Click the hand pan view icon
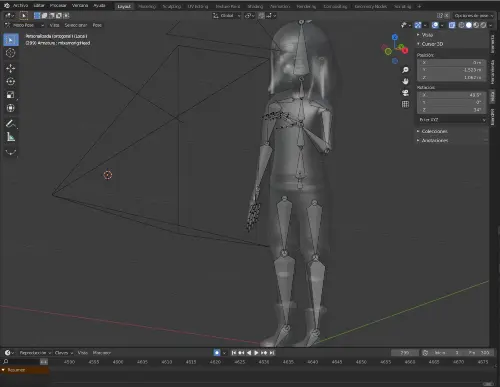The height and width of the screenshot is (387, 500). click(405, 81)
